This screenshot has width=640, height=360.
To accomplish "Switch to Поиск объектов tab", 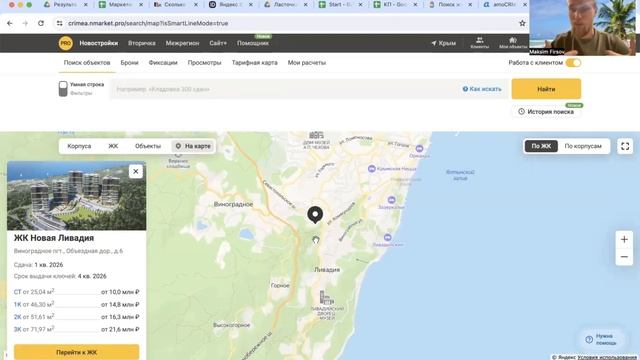I will tap(87, 63).
